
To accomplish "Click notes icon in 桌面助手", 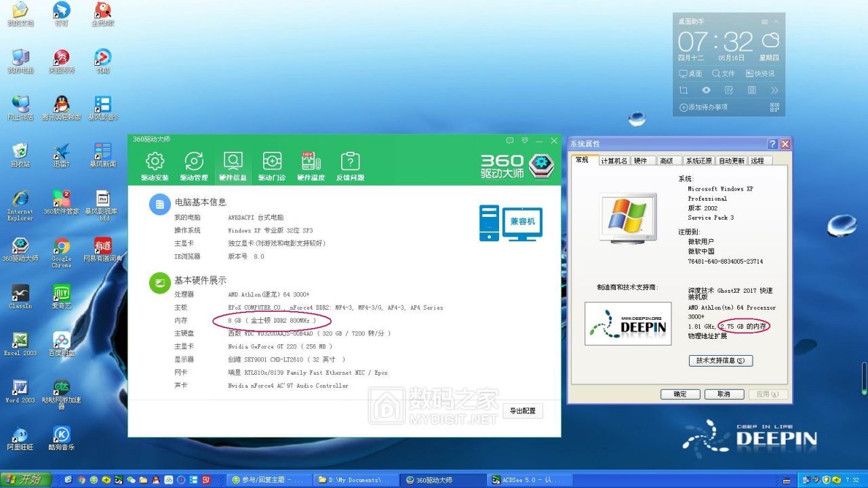I will click(729, 90).
